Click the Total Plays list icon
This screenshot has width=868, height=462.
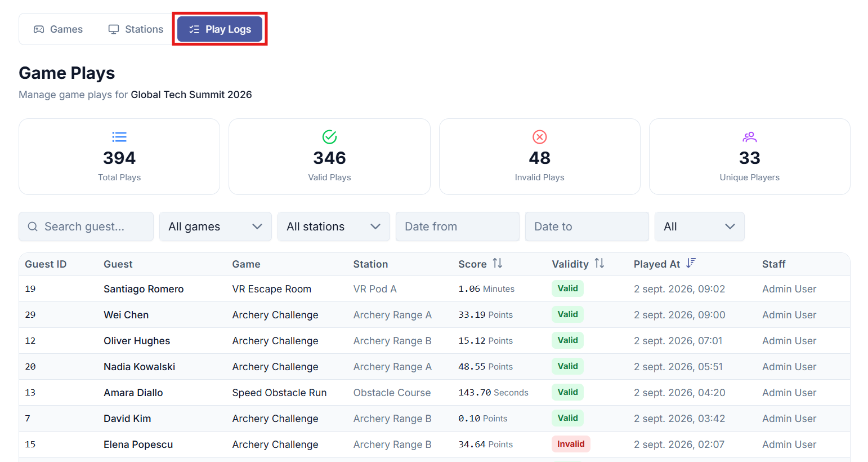coord(119,137)
